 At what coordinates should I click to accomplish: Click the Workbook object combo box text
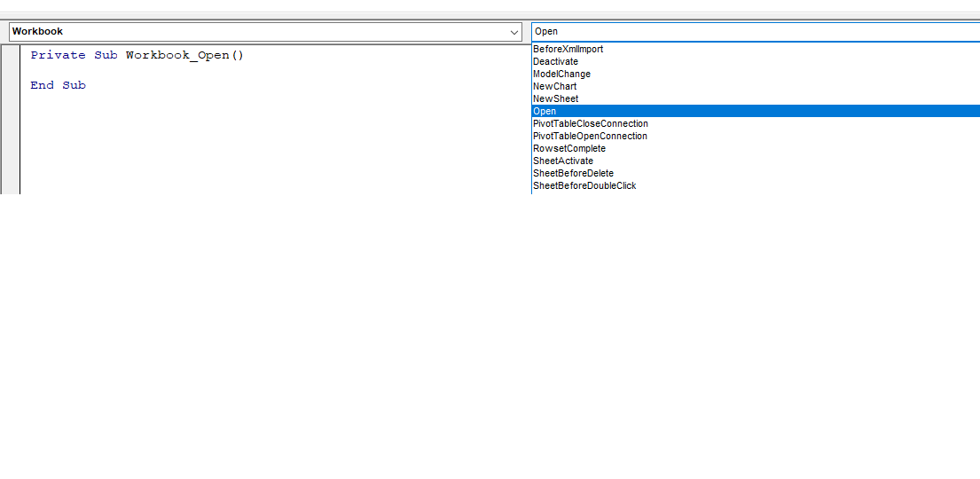(37, 31)
